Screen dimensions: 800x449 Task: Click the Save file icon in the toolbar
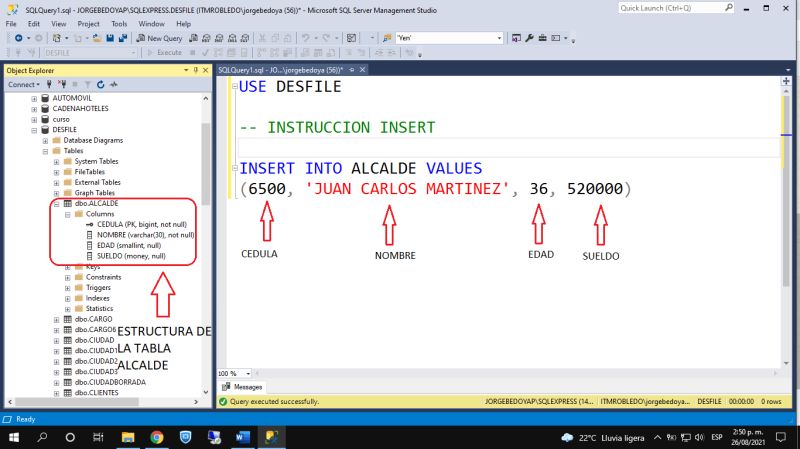pyautogui.click(x=110, y=38)
